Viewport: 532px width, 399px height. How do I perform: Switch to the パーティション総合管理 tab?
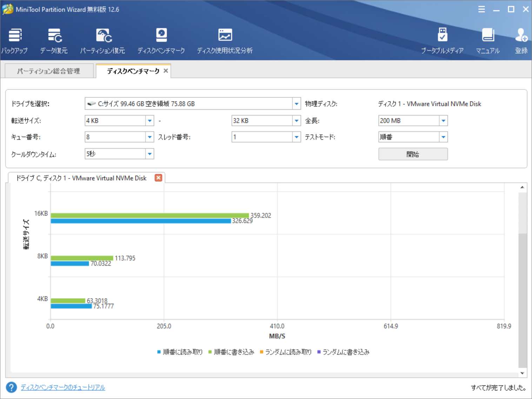pyautogui.click(x=48, y=71)
